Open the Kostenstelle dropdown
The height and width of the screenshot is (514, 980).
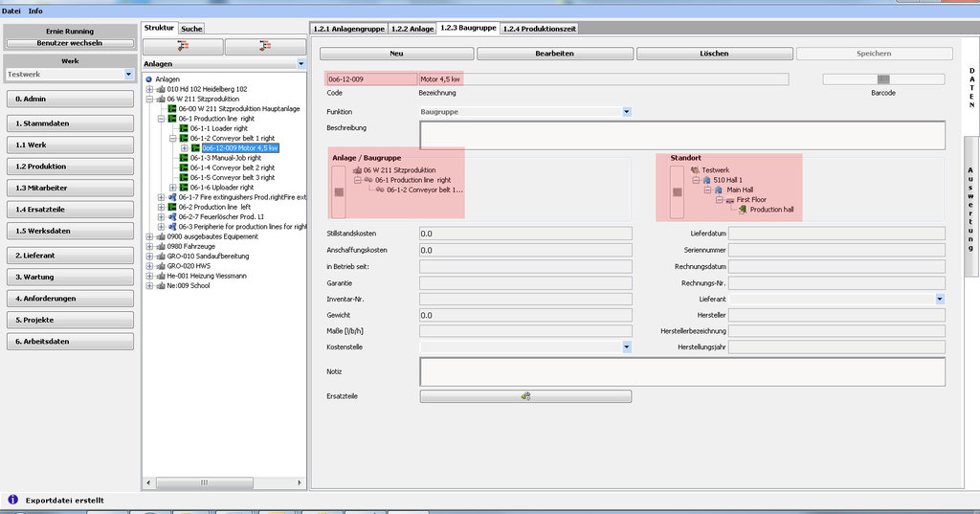(626, 346)
